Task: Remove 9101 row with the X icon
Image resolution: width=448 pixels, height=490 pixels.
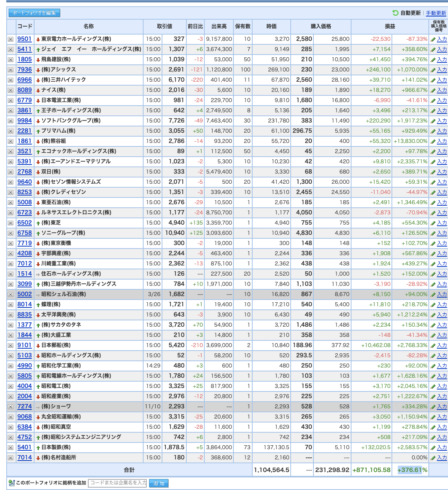Action: [x=11, y=346]
